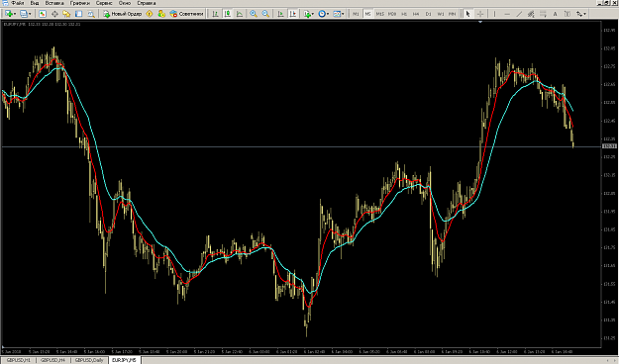
Task: Switch timeframe to M15
Action: [x=379, y=14]
